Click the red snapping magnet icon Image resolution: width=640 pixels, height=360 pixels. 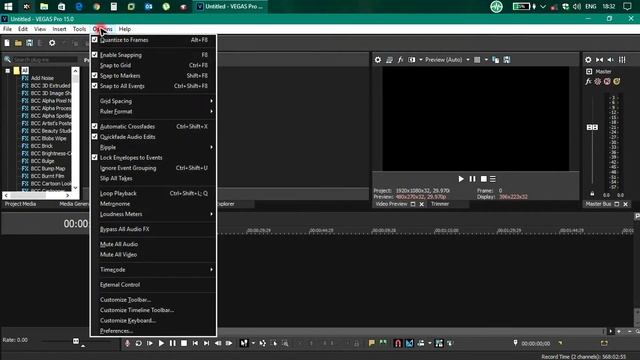398,343
